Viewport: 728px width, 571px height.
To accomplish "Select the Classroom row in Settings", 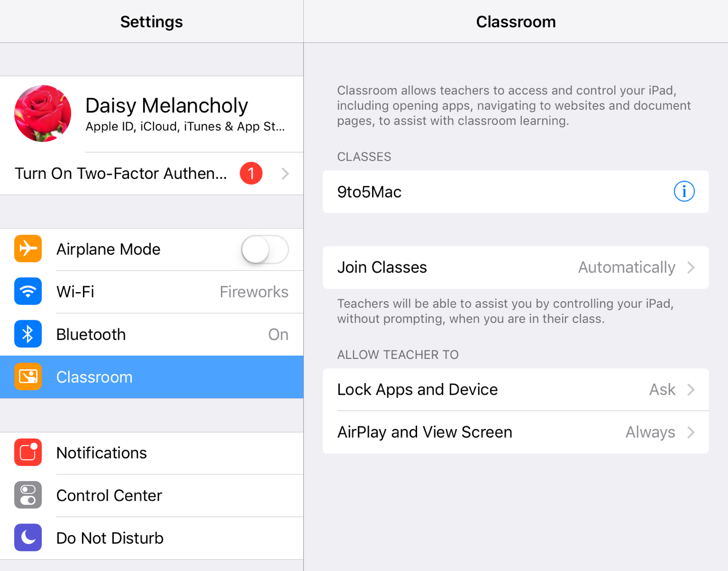I will [x=152, y=376].
